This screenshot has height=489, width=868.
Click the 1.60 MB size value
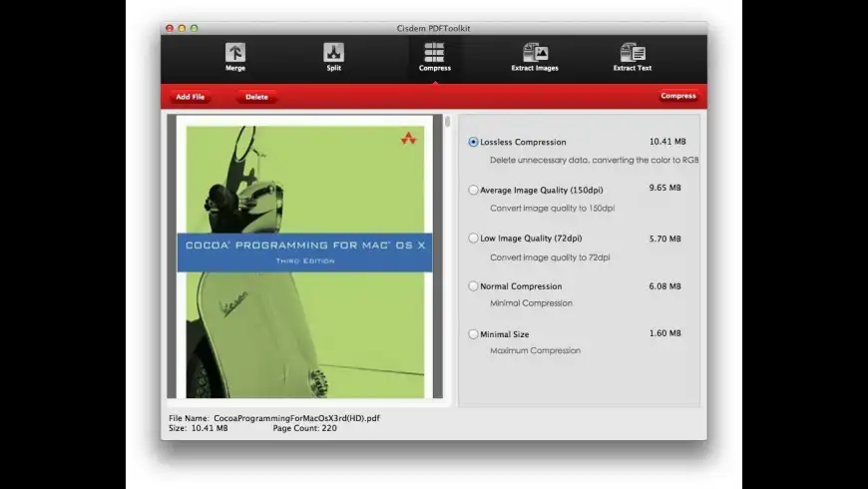point(664,333)
